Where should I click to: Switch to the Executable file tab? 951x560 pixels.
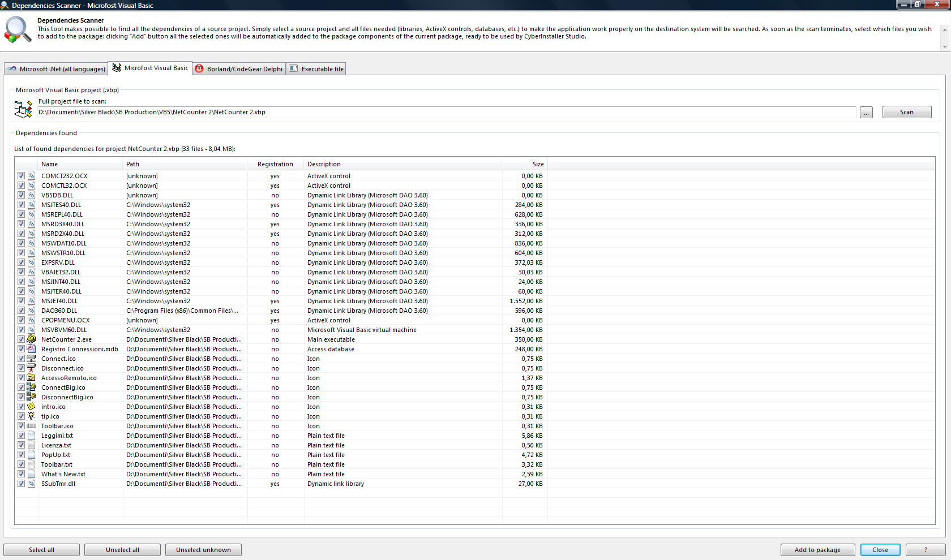tap(316, 69)
